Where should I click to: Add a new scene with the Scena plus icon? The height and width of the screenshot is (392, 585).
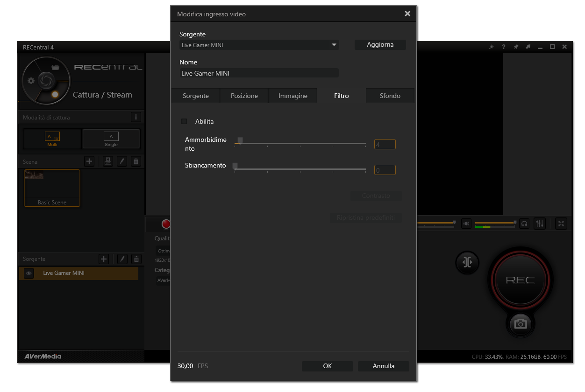click(x=90, y=161)
